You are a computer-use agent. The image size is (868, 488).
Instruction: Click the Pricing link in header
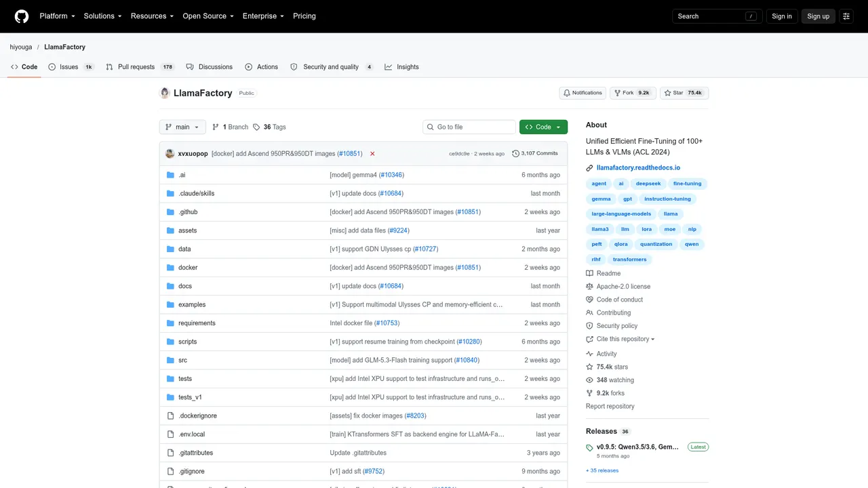pyautogui.click(x=304, y=16)
